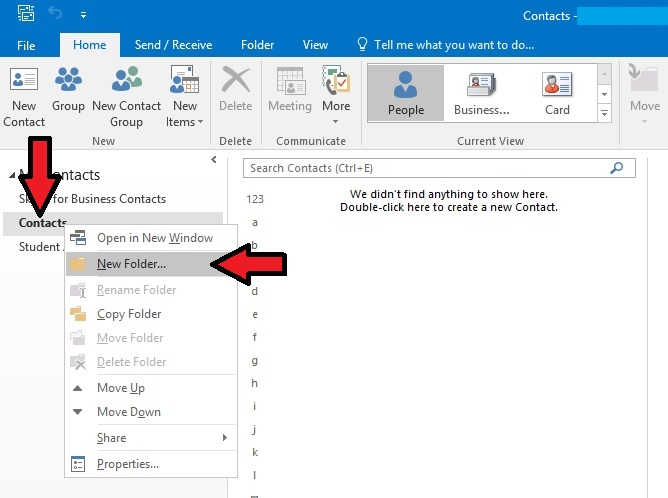
Task: Expand the Current View gallery
Action: point(604,114)
